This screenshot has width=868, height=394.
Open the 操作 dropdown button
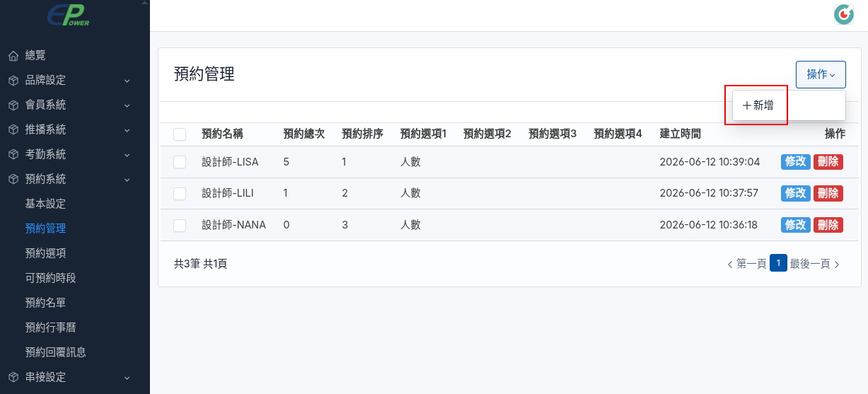point(821,74)
